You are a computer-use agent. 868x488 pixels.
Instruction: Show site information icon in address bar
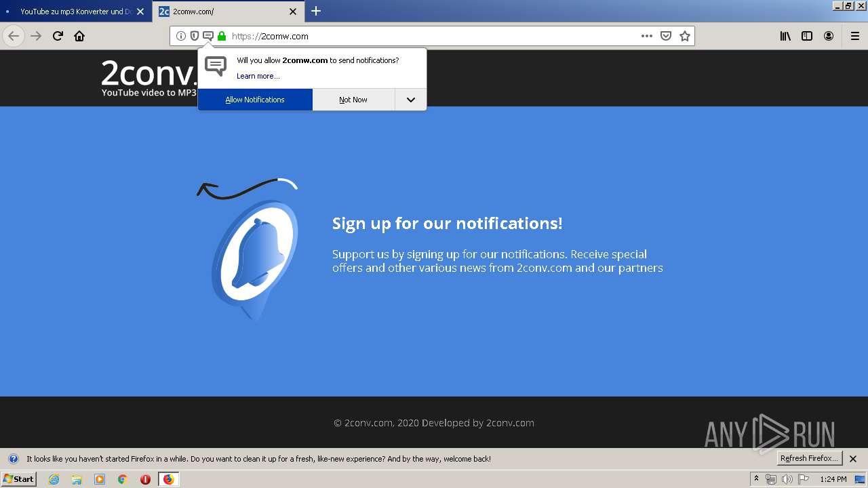180,36
